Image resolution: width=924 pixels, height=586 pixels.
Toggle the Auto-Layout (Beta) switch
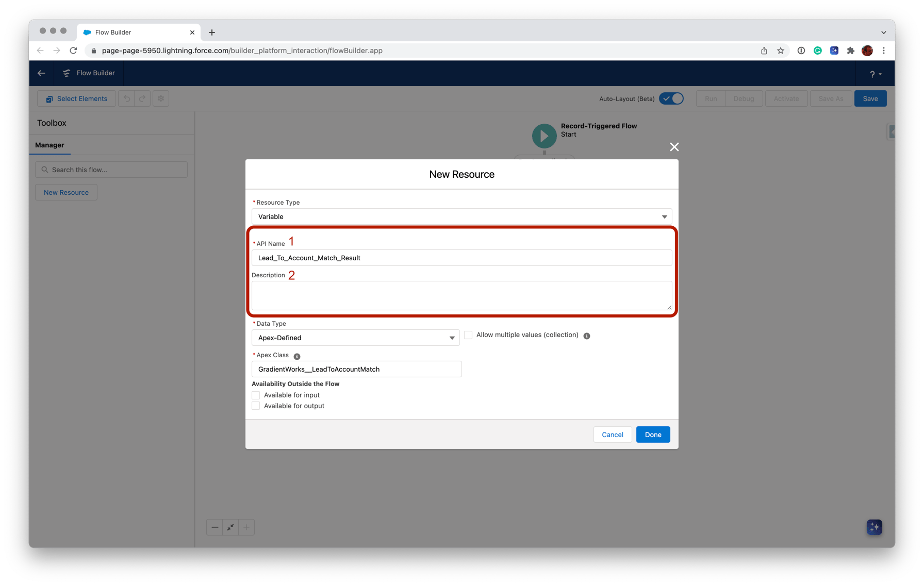click(671, 98)
